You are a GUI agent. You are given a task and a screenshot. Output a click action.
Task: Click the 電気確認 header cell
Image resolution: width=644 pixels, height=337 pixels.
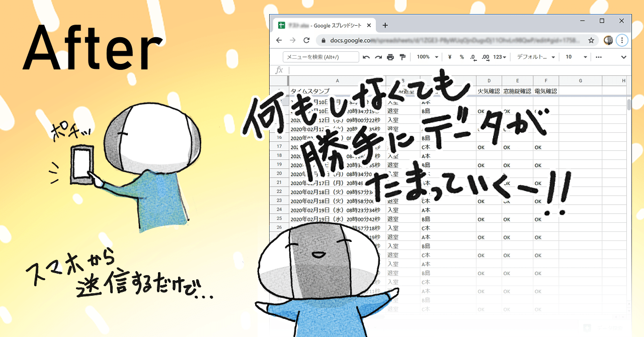546,92
